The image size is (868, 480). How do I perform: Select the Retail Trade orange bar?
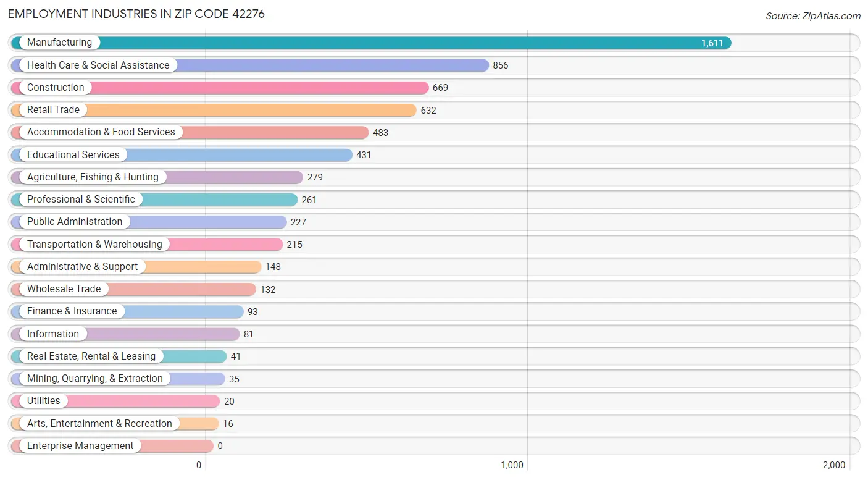click(214, 110)
